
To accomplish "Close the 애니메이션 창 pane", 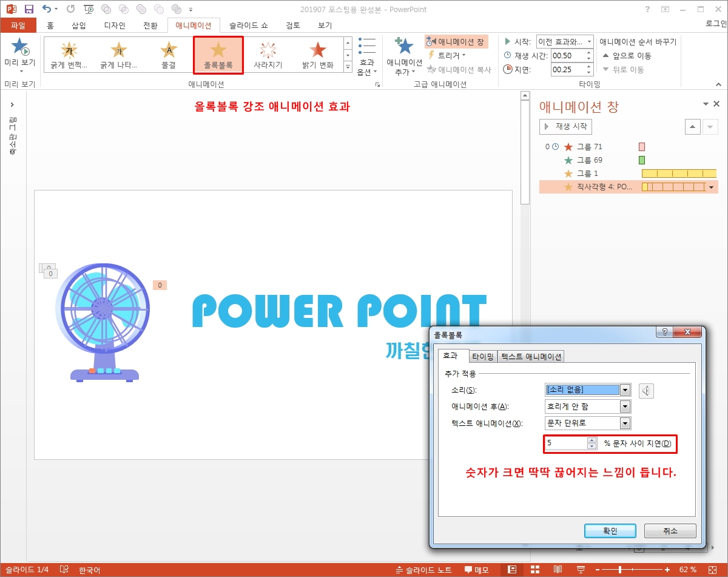I will [x=716, y=104].
